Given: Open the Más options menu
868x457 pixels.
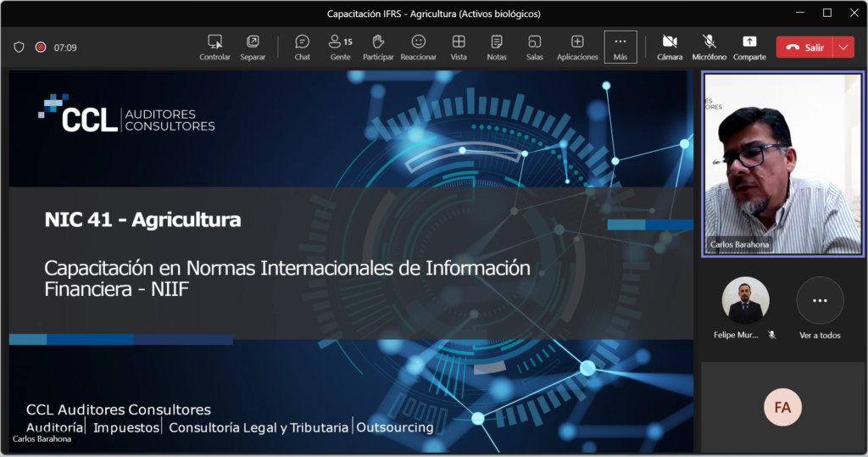Looking at the screenshot, I should click(x=620, y=47).
